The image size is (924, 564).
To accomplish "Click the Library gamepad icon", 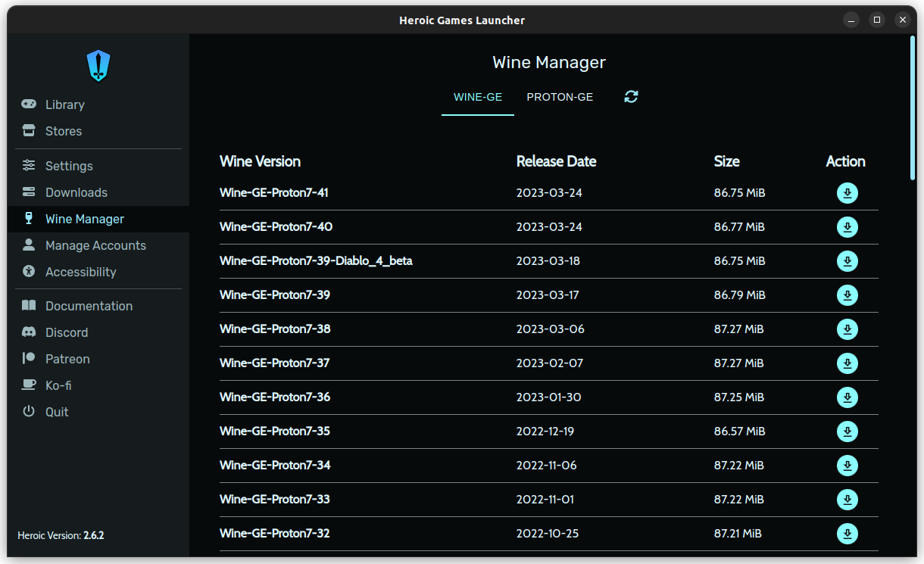I will [x=29, y=104].
